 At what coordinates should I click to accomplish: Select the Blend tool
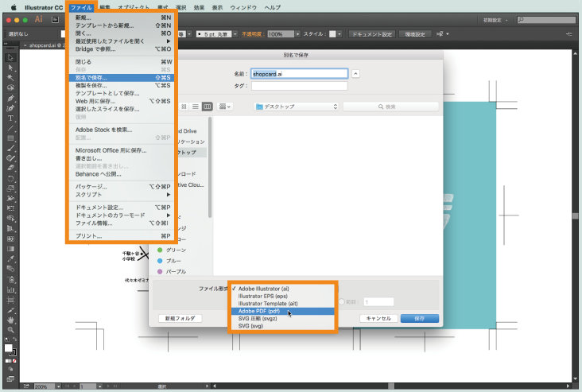[10, 269]
